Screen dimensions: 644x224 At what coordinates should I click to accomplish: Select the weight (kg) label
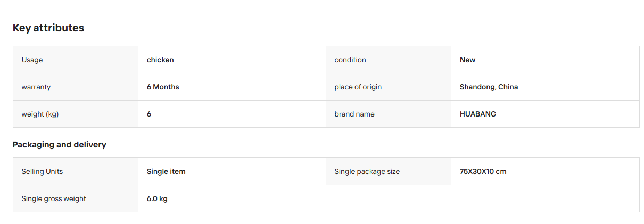[40, 114]
